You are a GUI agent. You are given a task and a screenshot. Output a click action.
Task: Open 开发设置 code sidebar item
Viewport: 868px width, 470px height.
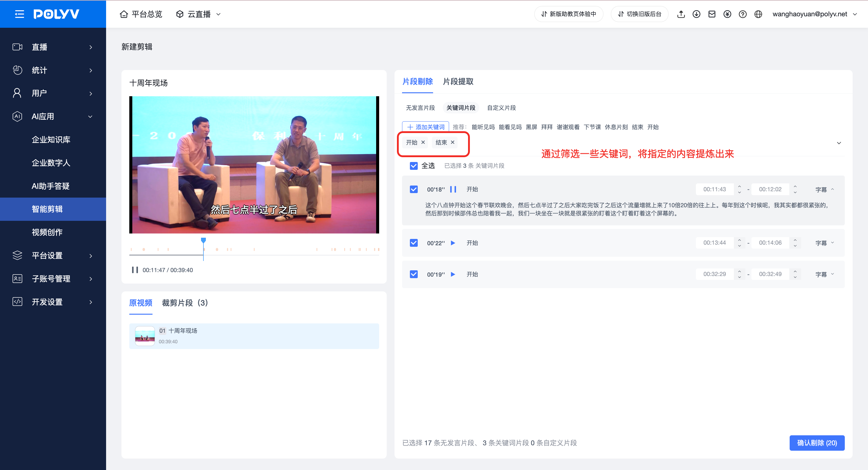point(53,302)
